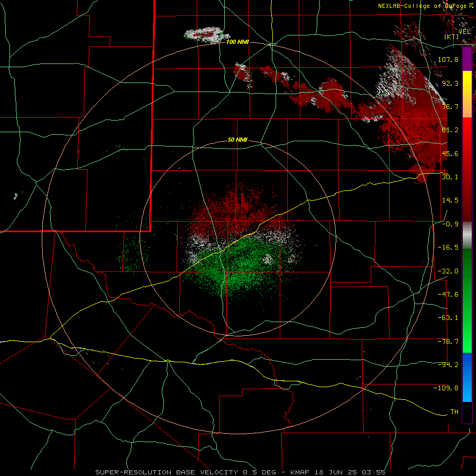Image resolution: width=476 pixels, height=476 pixels.
Task: Click the -47.6 value on the velocity scale
Action: coord(448,295)
